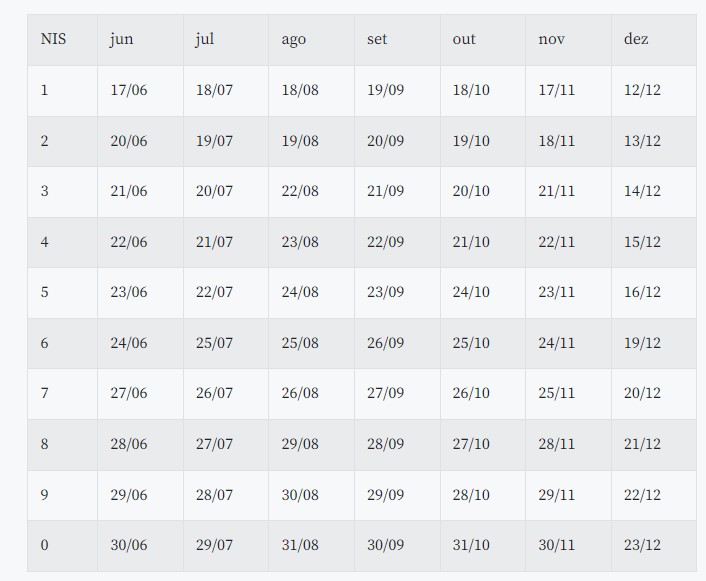Click the 23/12 date cell
706x581 pixels.
(642, 545)
